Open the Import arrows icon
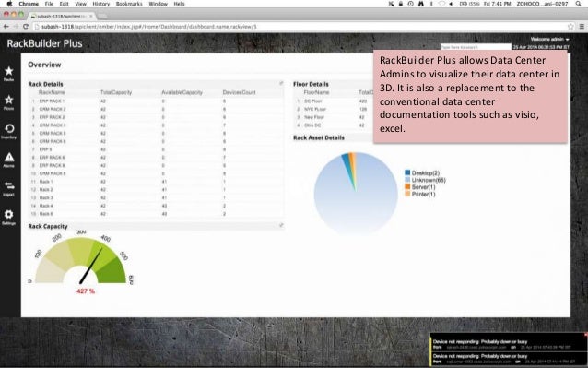This screenshot has height=368, width=588. click(9, 185)
